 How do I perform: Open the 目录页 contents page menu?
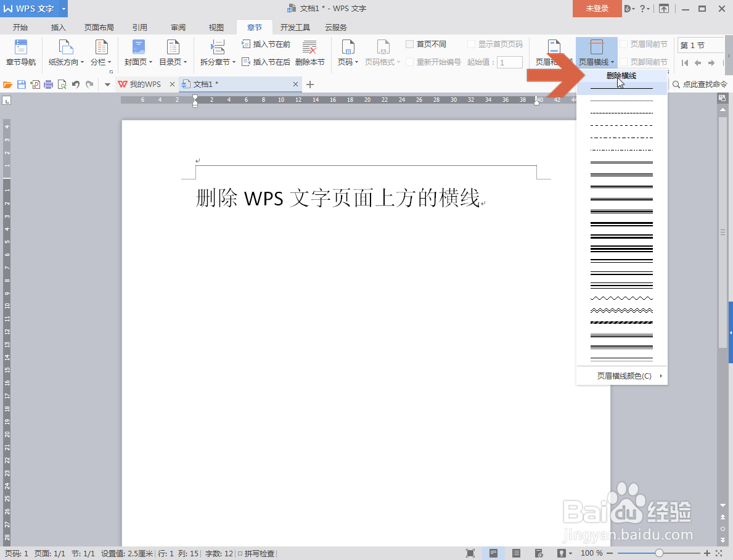[173, 52]
